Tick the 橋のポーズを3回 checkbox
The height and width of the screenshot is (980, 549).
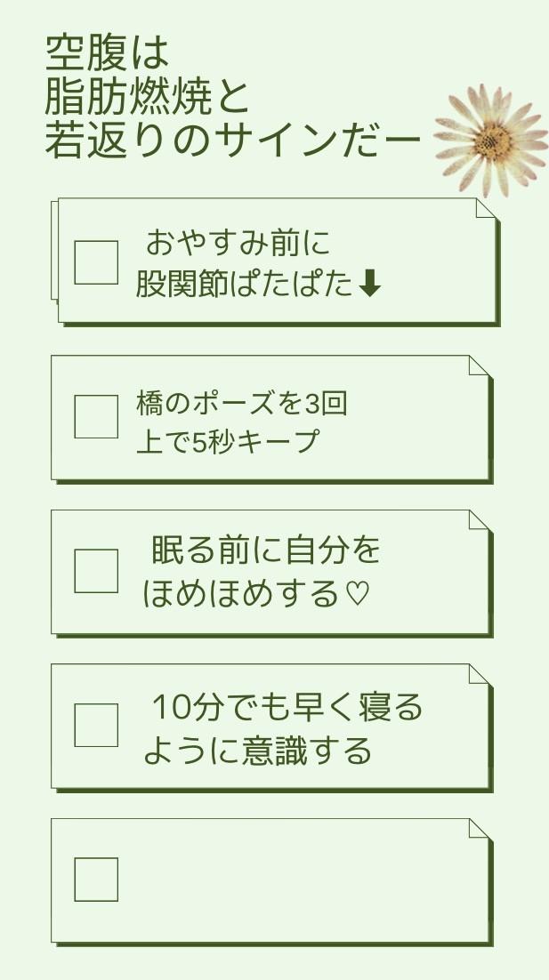coord(96,416)
